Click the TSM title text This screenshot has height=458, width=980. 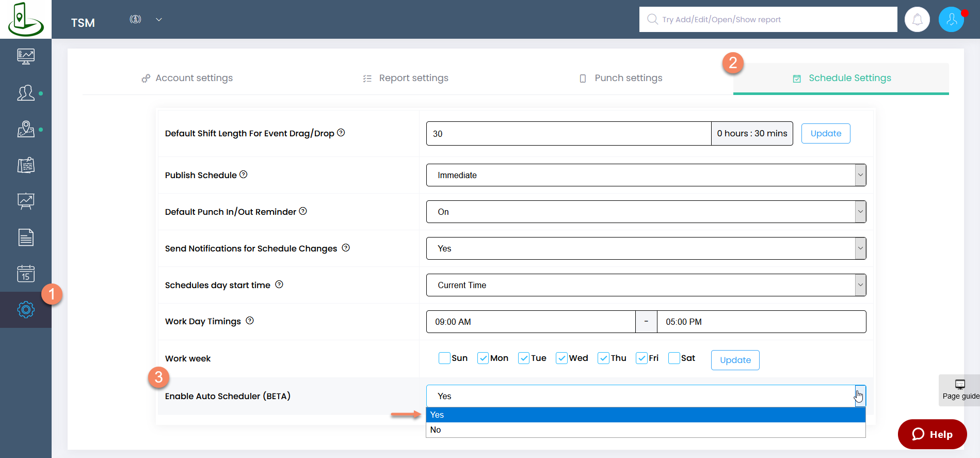click(x=83, y=23)
